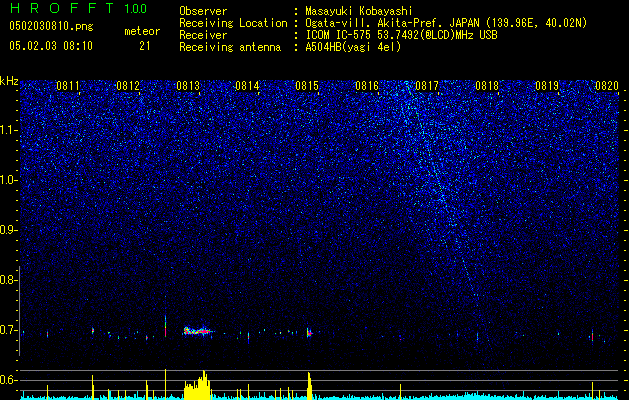This screenshot has height=400, width=629.
Task: Click the meteor count label
Action: [142, 31]
